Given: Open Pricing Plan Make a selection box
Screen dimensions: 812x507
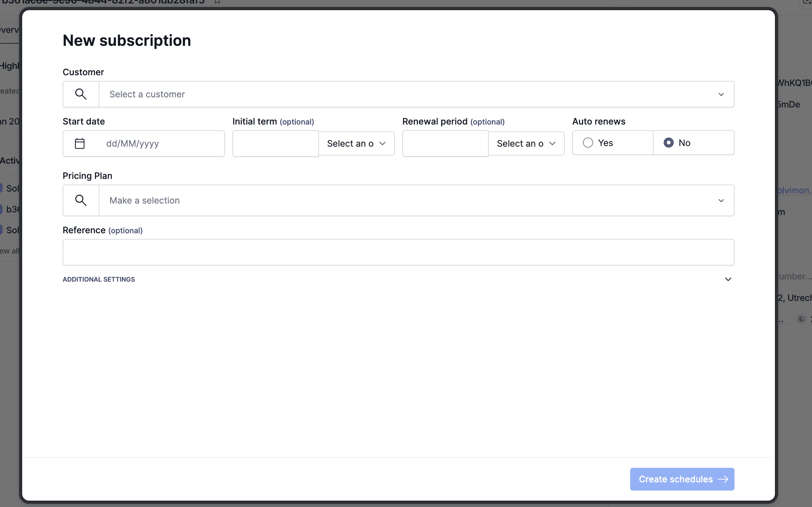Looking at the screenshot, I should [x=403, y=200].
